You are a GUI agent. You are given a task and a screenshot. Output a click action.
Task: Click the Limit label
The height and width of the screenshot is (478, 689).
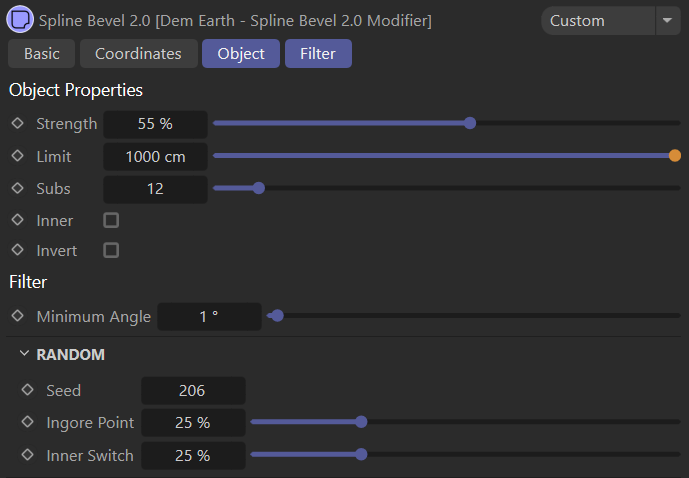point(54,157)
